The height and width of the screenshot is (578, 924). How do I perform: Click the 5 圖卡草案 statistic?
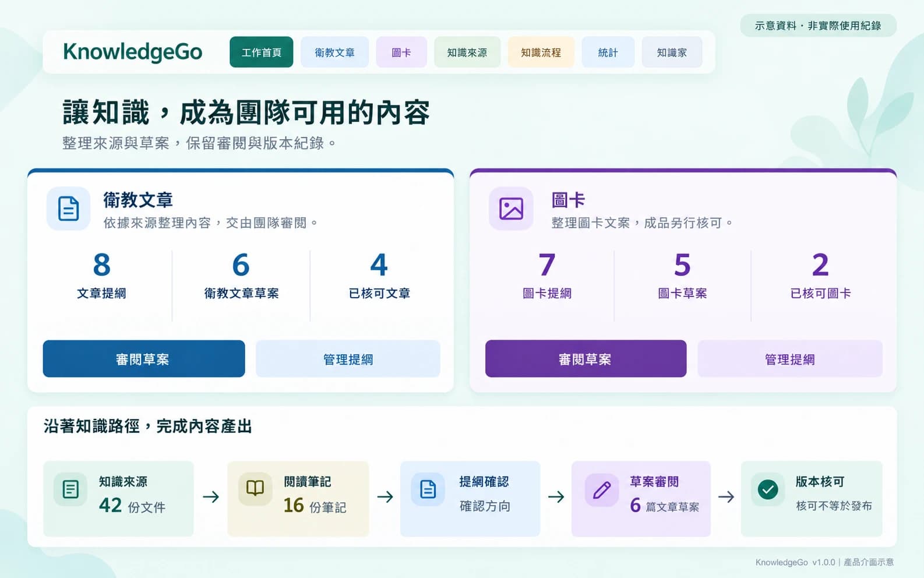tap(682, 276)
